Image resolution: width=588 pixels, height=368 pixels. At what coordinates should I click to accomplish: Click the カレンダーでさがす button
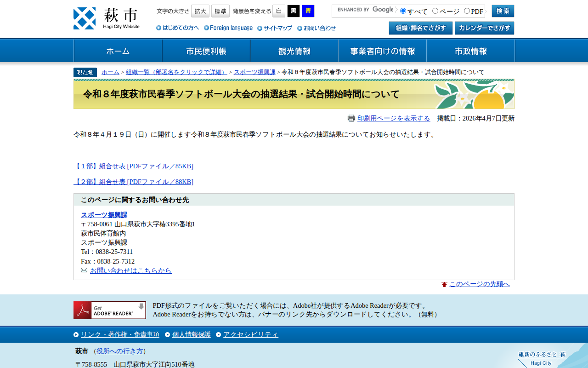point(485,28)
